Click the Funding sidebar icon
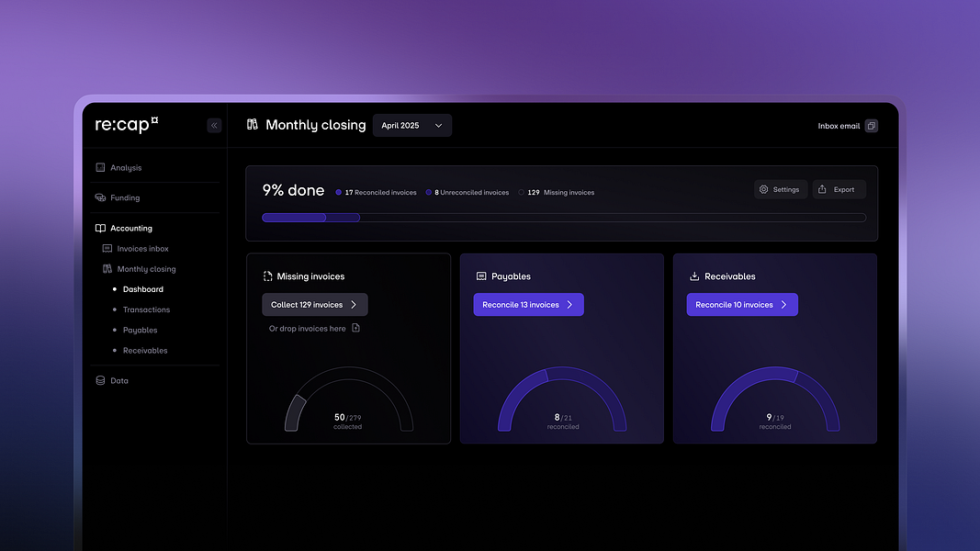980x551 pixels. point(100,197)
